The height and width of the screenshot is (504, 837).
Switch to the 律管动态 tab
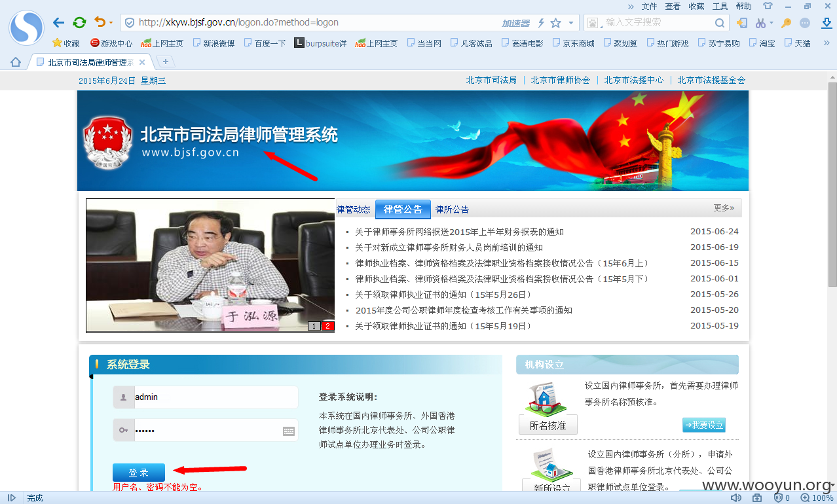pyautogui.click(x=354, y=209)
